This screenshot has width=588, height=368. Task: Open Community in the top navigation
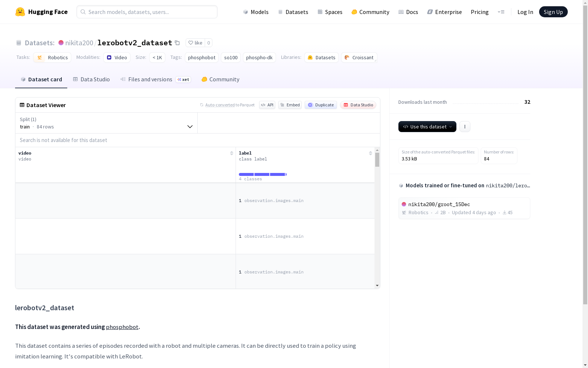[x=370, y=12]
